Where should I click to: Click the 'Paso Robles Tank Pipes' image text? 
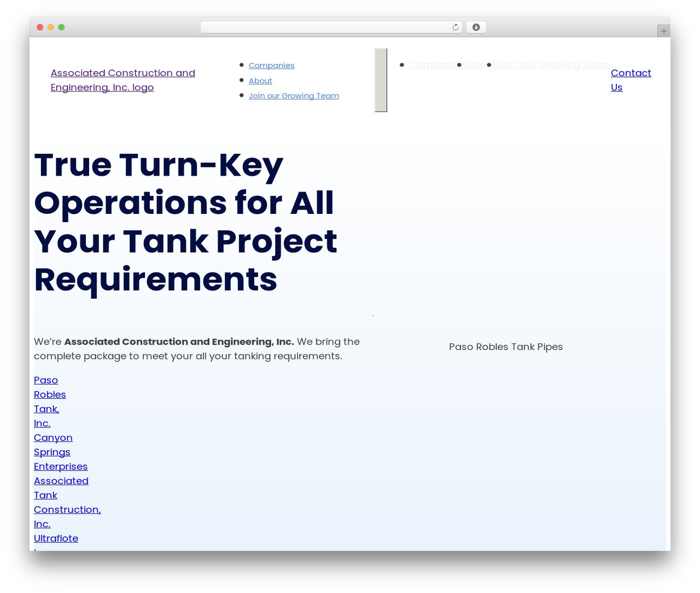pyautogui.click(x=506, y=347)
